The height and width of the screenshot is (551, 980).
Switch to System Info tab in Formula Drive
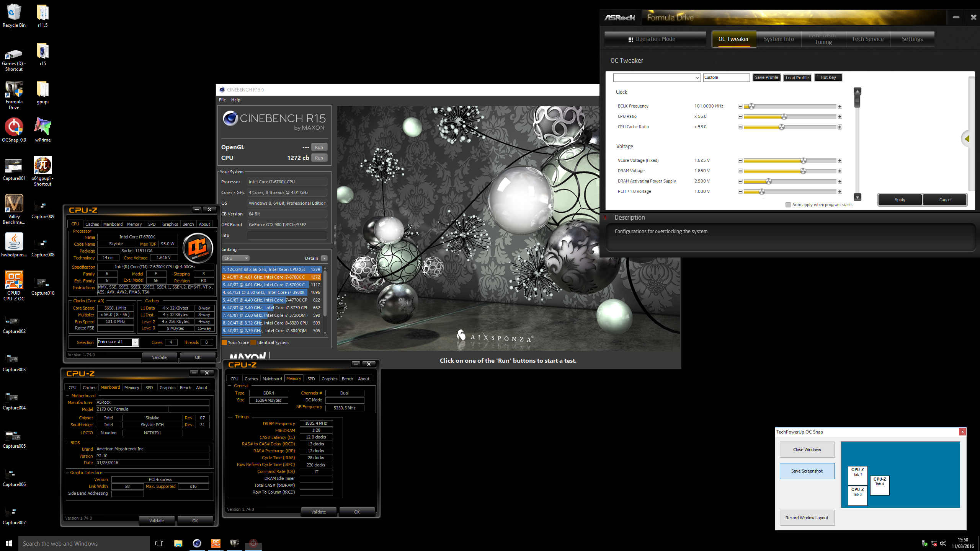(779, 39)
